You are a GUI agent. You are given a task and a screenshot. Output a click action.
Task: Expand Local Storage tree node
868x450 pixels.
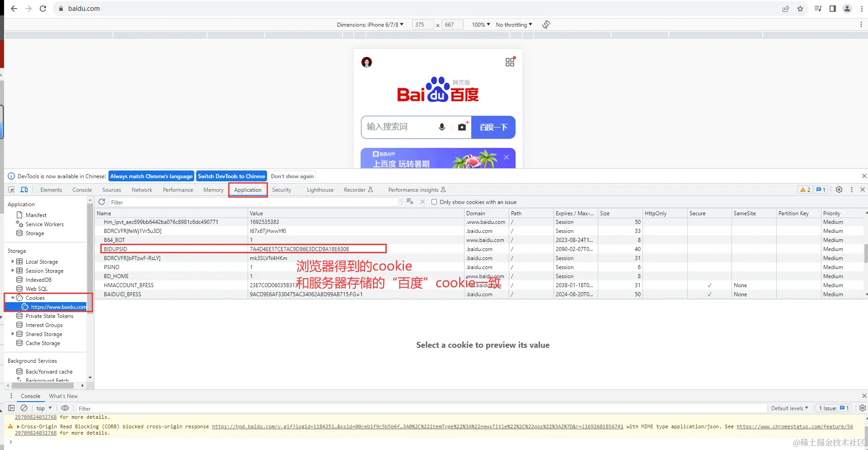pos(13,261)
